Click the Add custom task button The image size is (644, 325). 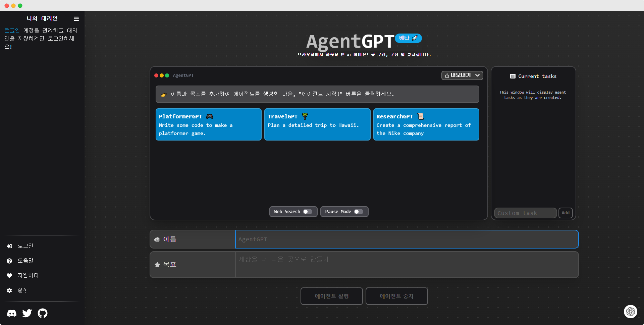coord(566,213)
